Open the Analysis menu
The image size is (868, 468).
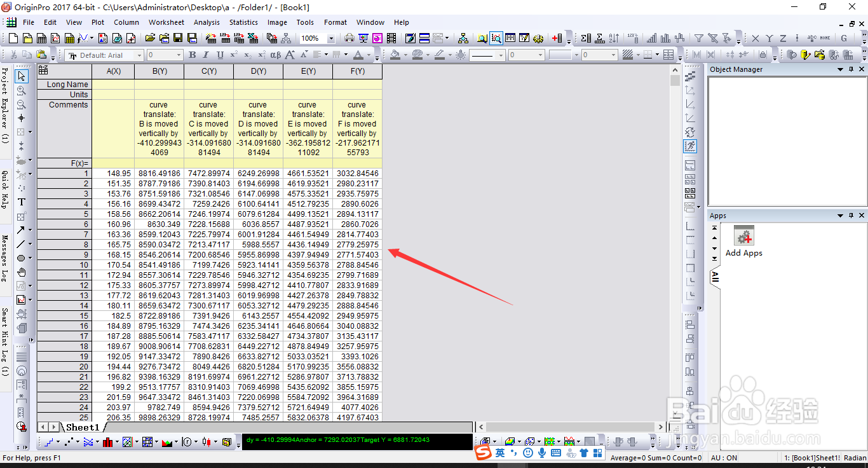207,22
